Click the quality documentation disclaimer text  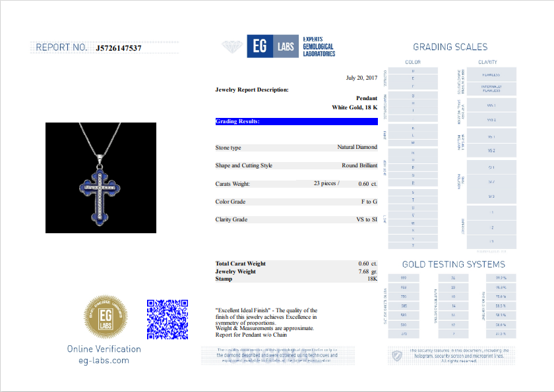(x=277, y=355)
